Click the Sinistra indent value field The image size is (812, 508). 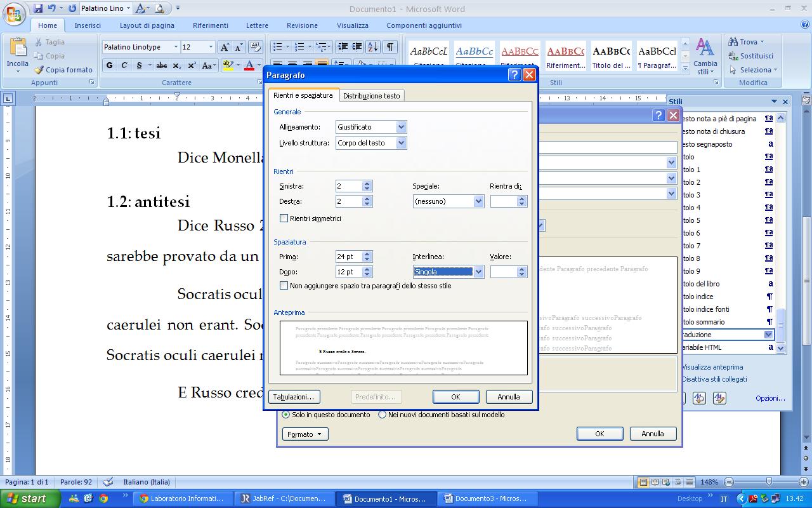coord(349,186)
